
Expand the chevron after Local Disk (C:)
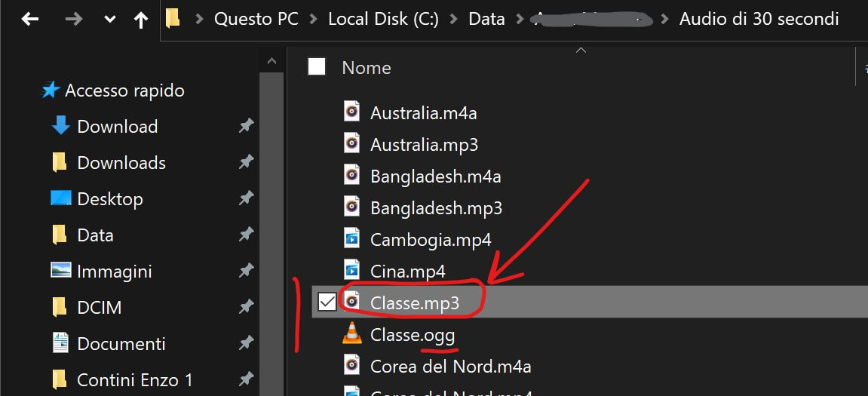click(453, 19)
